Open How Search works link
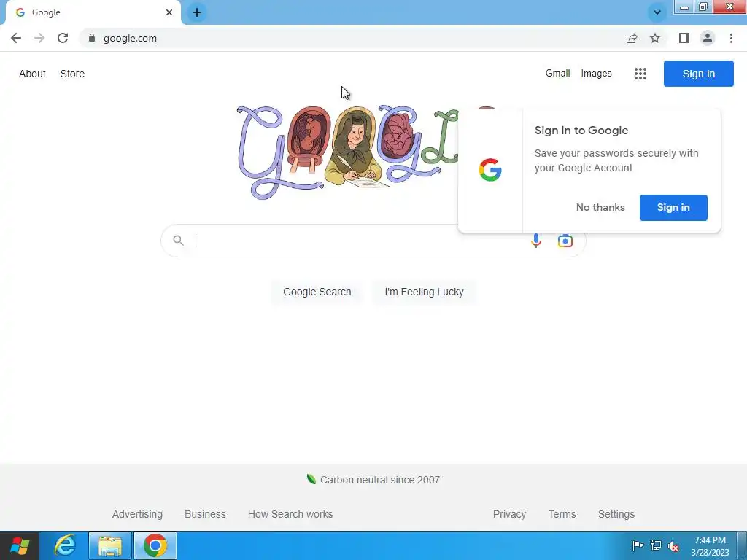Screen dimensions: 747x560 point(290,514)
